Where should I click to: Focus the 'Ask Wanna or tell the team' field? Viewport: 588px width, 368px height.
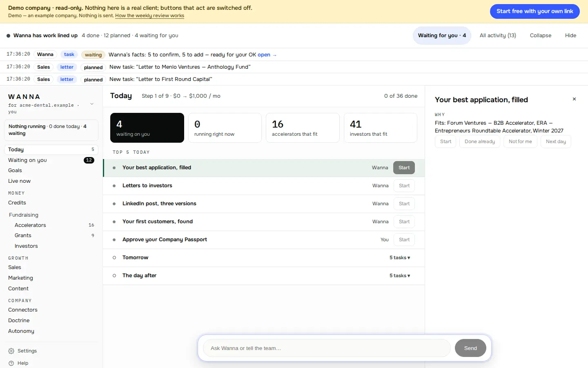click(327, 348)
